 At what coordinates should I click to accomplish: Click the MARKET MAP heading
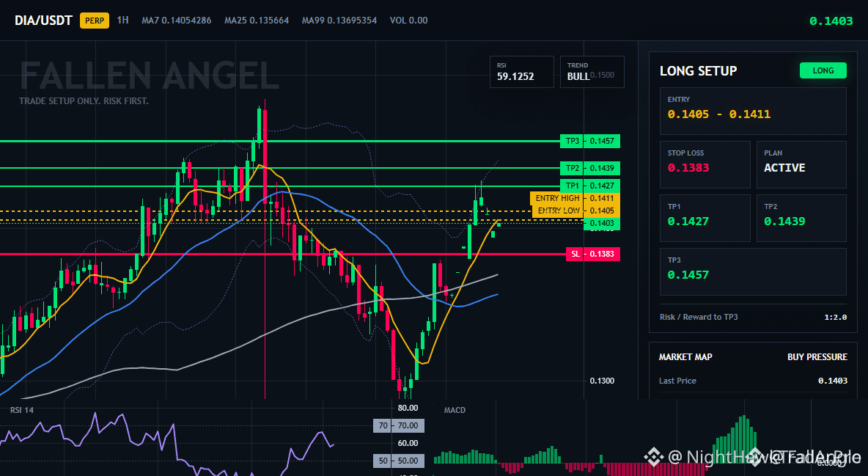tap(685, 357)
